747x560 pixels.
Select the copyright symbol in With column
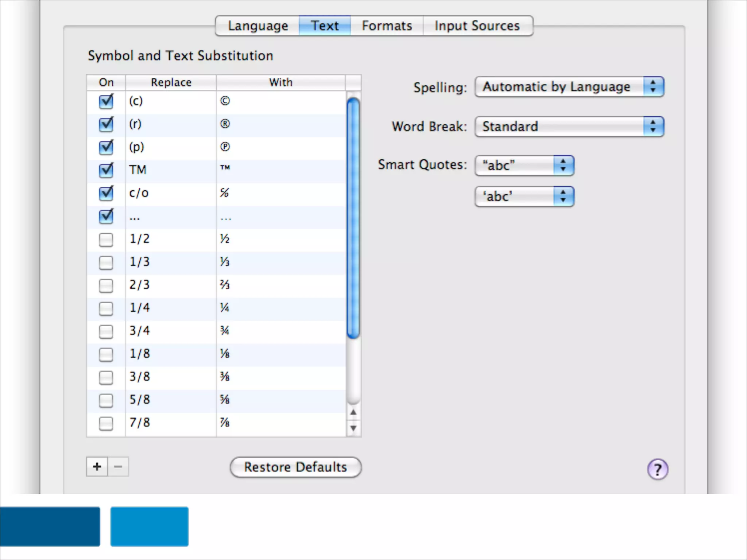[225, 101]
